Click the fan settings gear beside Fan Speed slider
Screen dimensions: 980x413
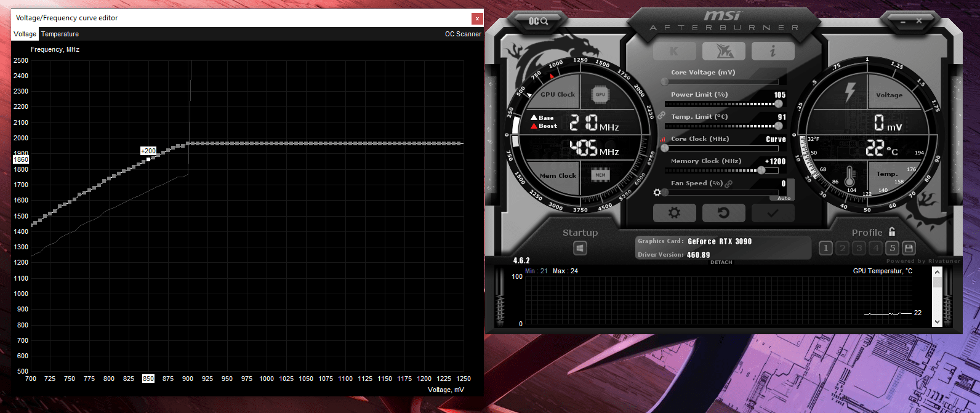657,193
